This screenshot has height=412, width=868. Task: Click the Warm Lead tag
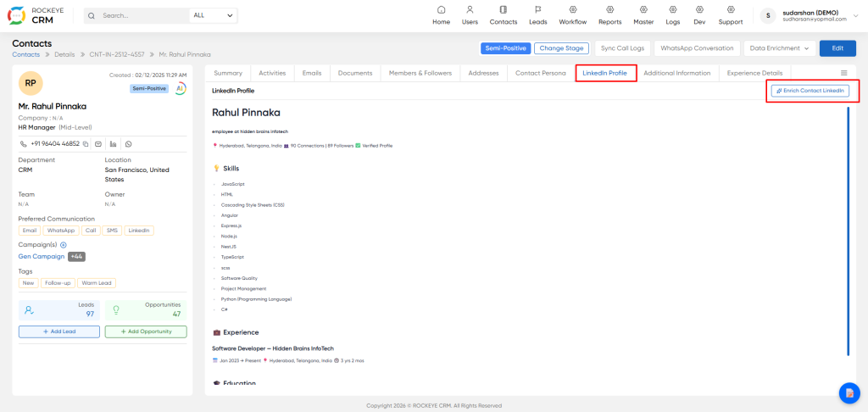(97, 283)
